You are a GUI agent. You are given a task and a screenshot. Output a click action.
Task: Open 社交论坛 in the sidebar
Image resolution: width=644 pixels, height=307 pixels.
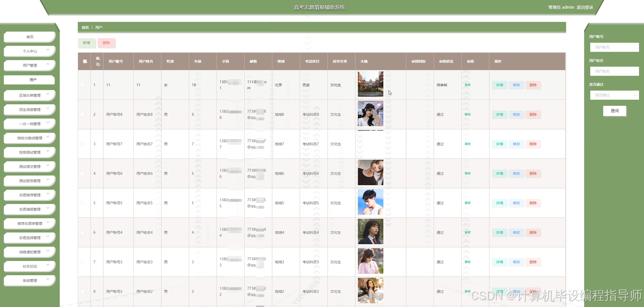point(29,266)
